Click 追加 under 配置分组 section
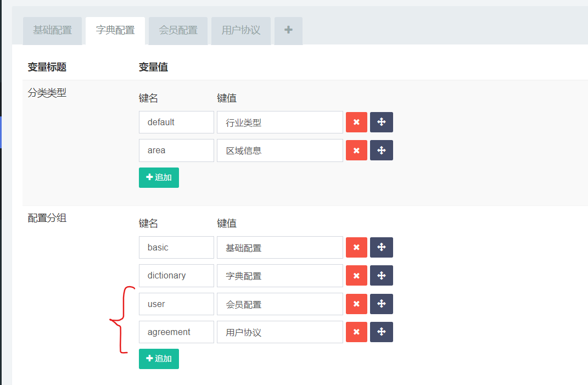This screenshot has width=588, height=385. click(159, 359)
